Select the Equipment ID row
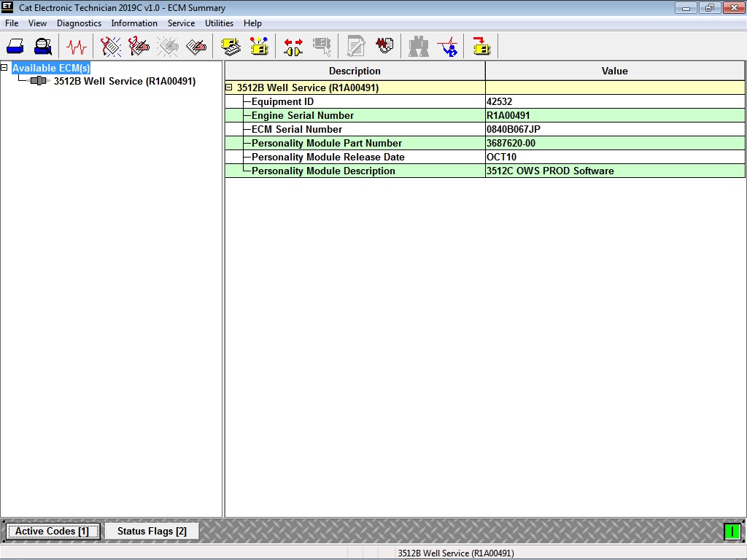Screen dimensions: 747x560 (x=485, y=101)
